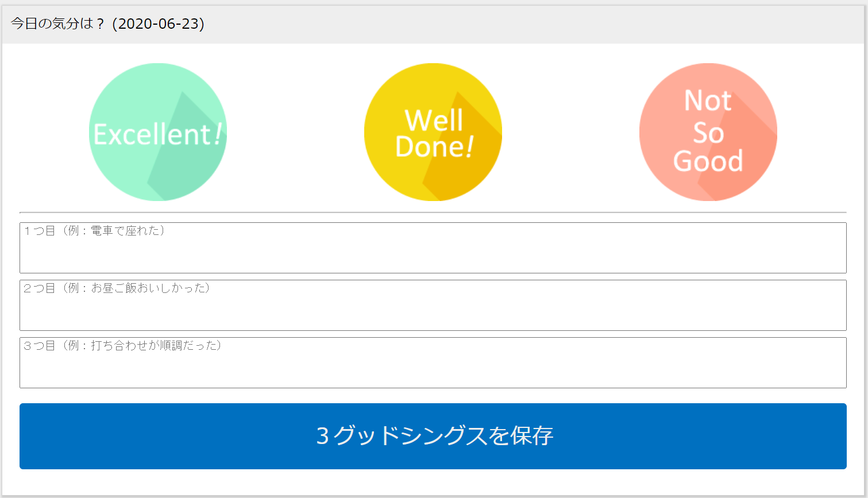Click the mint-colored Excellent circle
Image resolution: width=868 pixels, height=498 pixels.
click(158, 132)
